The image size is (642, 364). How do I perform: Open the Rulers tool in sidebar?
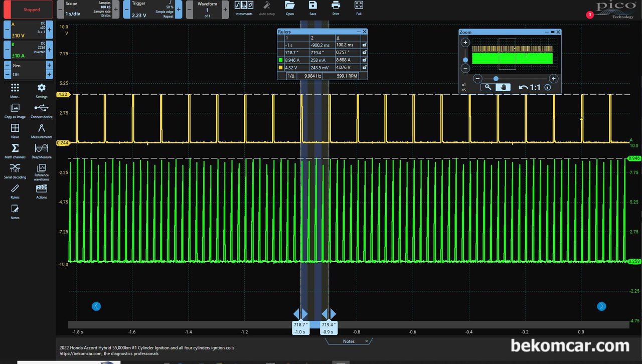point(15,191)
